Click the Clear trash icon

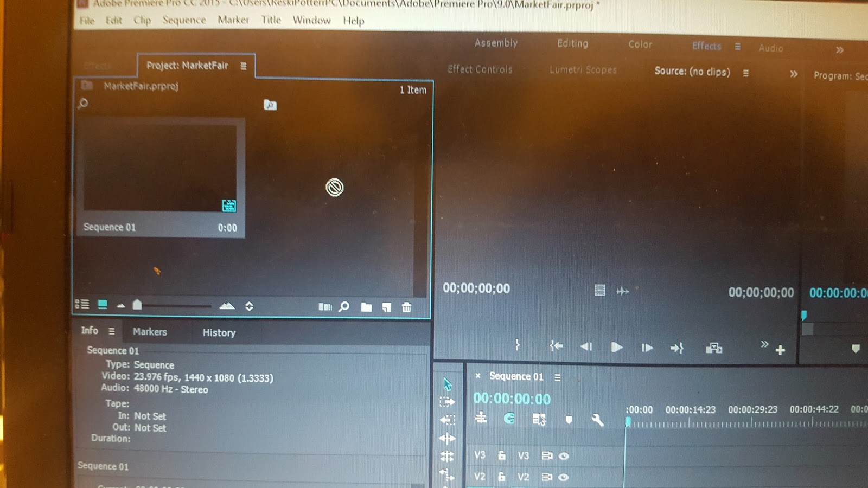pyautogui.click(x=406, y=307)
